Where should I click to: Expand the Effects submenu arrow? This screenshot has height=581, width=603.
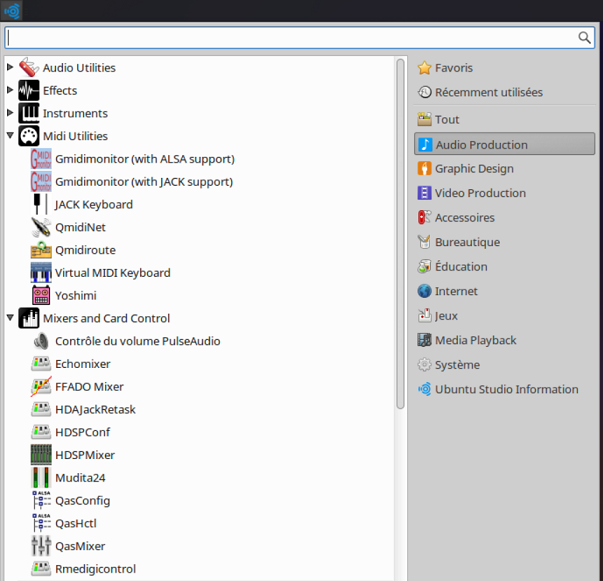[x=10, y=90]
